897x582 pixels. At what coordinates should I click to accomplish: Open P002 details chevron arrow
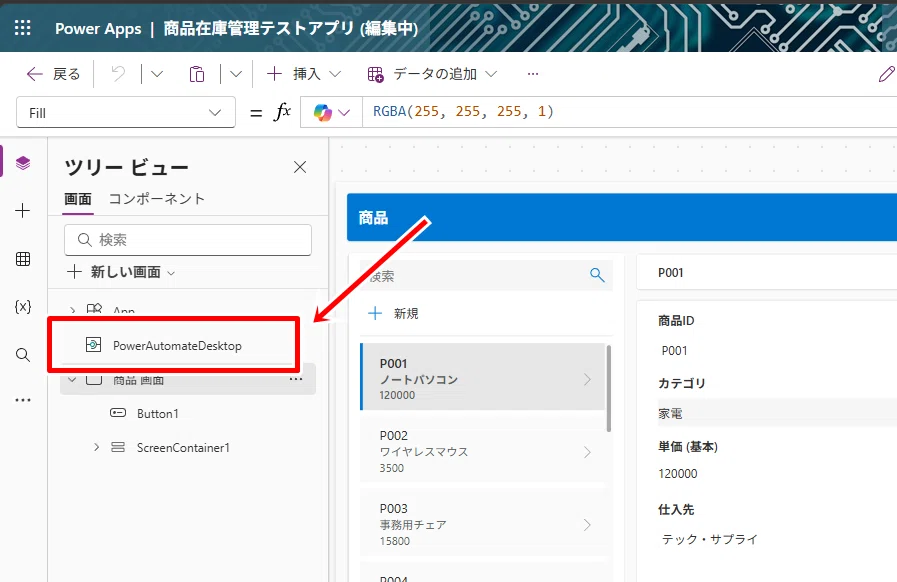pos(588,452)
